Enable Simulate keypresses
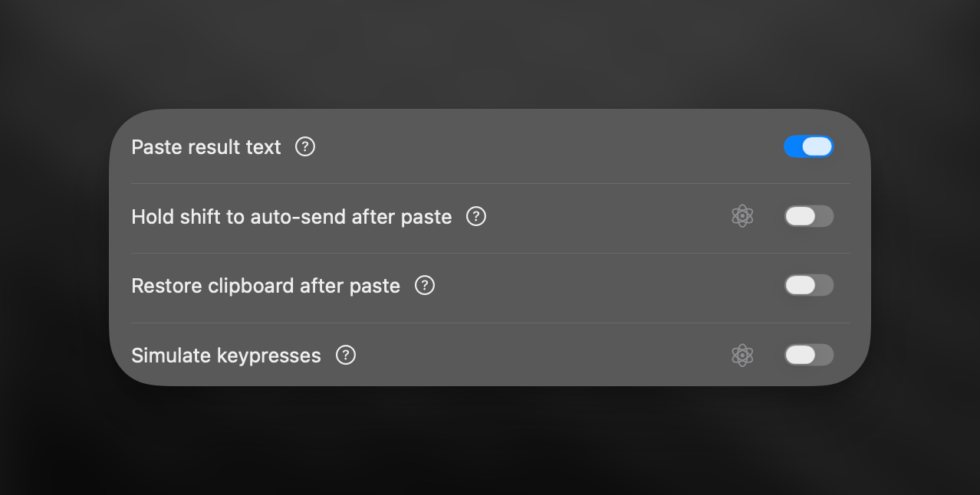 click(809, 355)
